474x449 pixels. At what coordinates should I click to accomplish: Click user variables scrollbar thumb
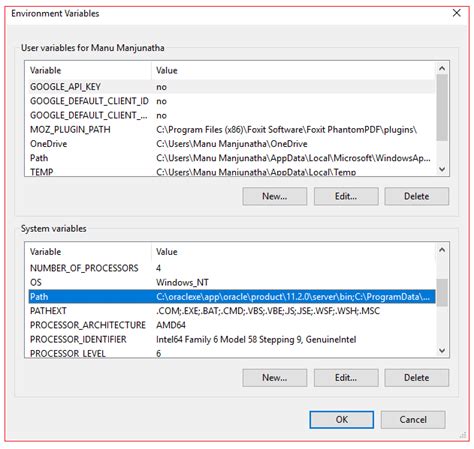pos(442,108)
